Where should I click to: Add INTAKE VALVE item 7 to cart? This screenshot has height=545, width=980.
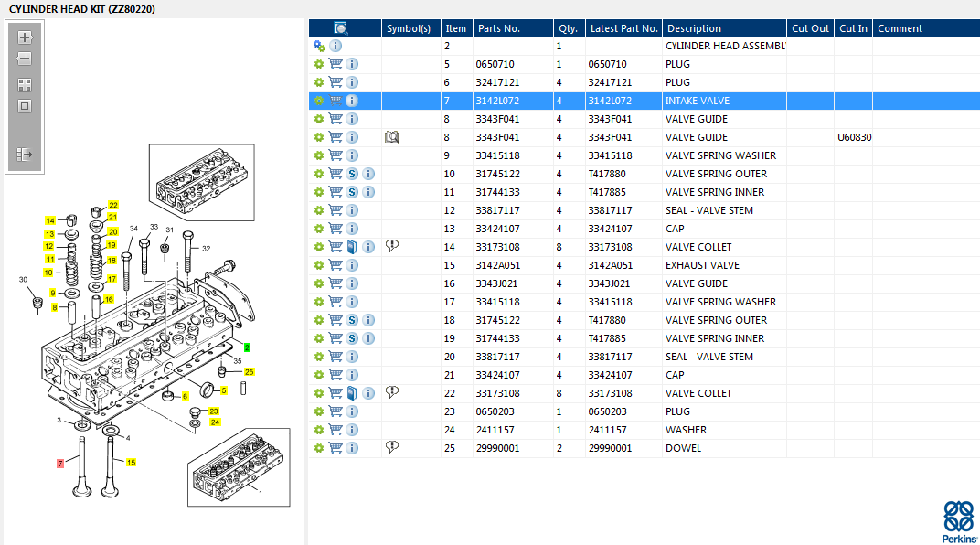pos(336,101)
